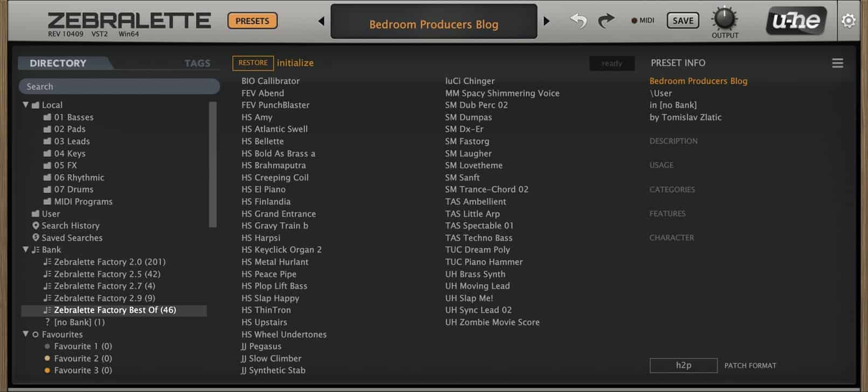The height and width of the screenshot is (392, 868).
Task: Open the MIDI Programs folder
Action: tap(78, 201)
